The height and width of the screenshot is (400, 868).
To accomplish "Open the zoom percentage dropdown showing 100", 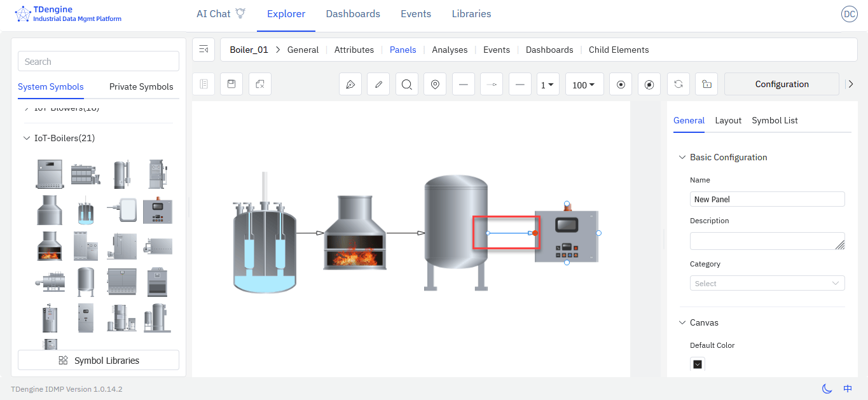I will [584, 85].
